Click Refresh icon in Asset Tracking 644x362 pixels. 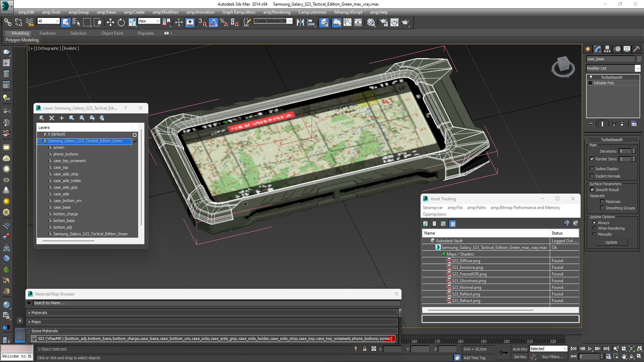425,224
